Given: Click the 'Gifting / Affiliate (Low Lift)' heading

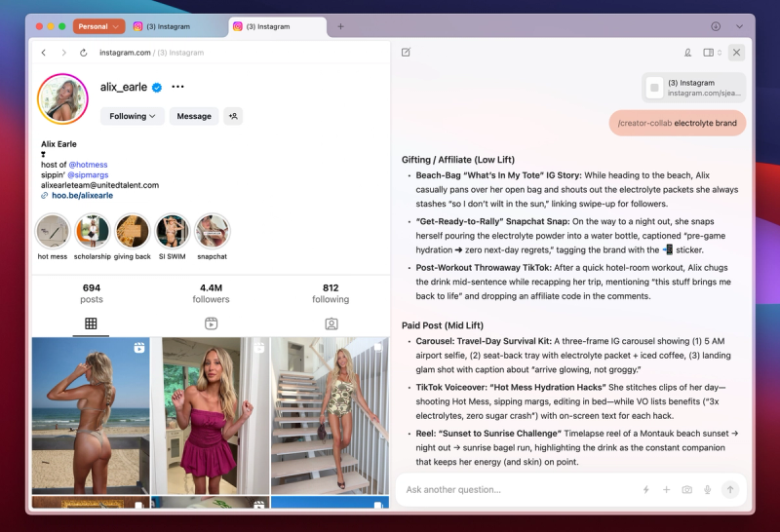Looking at the screenshot, I should (x=458, y=160).
